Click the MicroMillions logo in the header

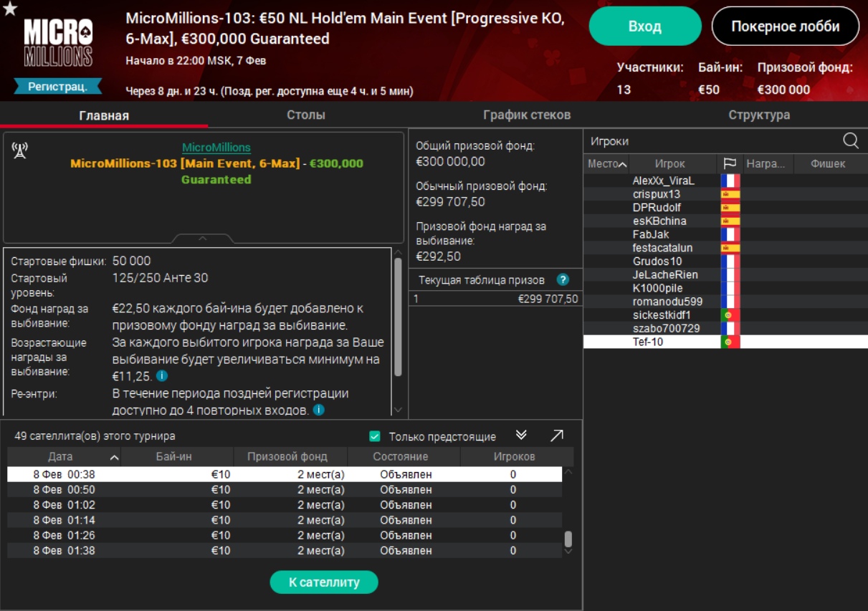click(x=58, y=43)
